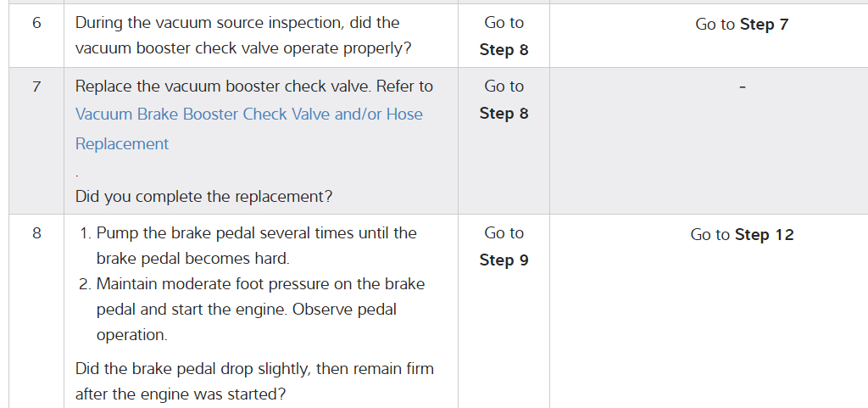Click instruction 2 "Maintain moderate foot pressure"
Screen dimensions: 868x408
(x=260, y=284)
